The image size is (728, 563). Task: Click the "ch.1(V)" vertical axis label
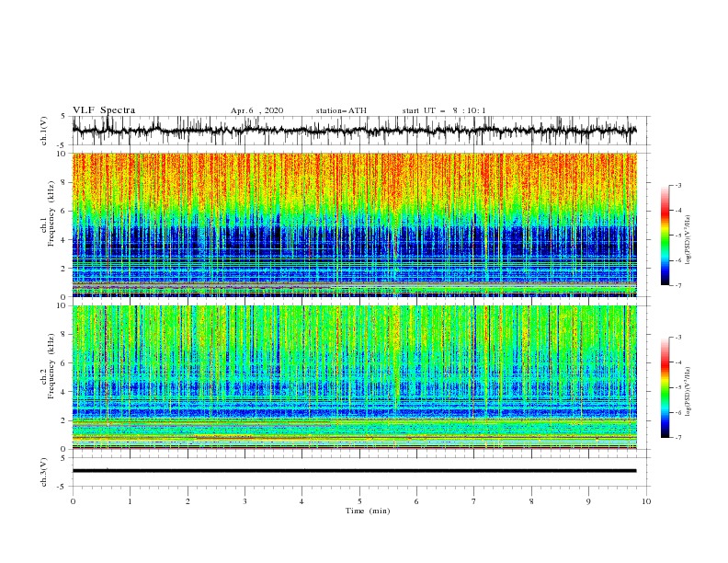point(44,131)
